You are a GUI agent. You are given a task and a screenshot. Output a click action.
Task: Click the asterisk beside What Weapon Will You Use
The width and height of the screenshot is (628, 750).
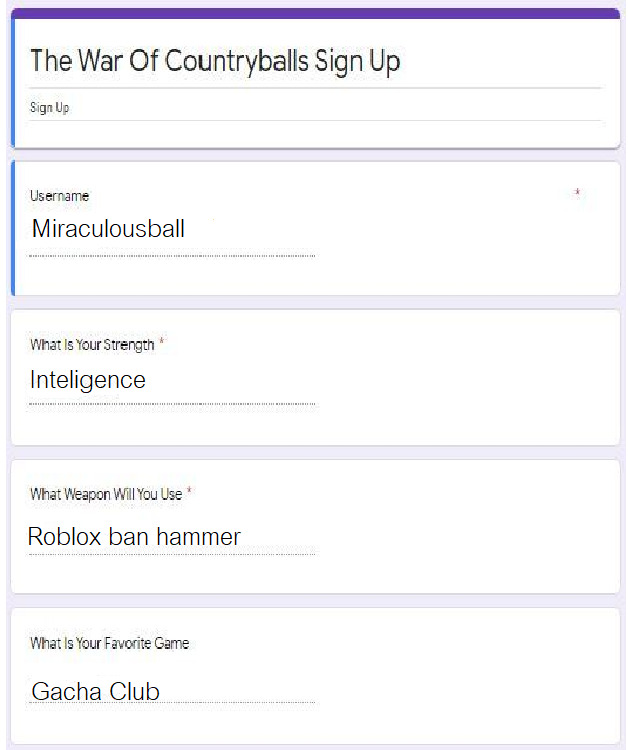(189, 491)
